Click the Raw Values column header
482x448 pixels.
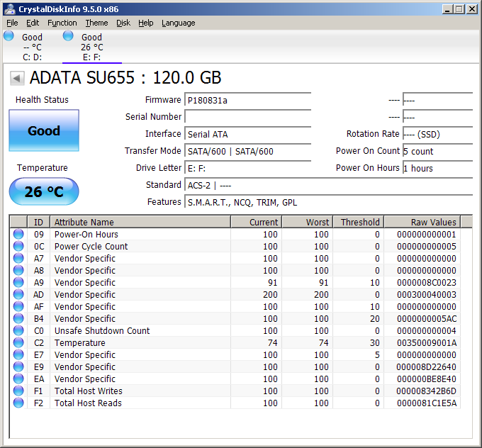[422, 222]
